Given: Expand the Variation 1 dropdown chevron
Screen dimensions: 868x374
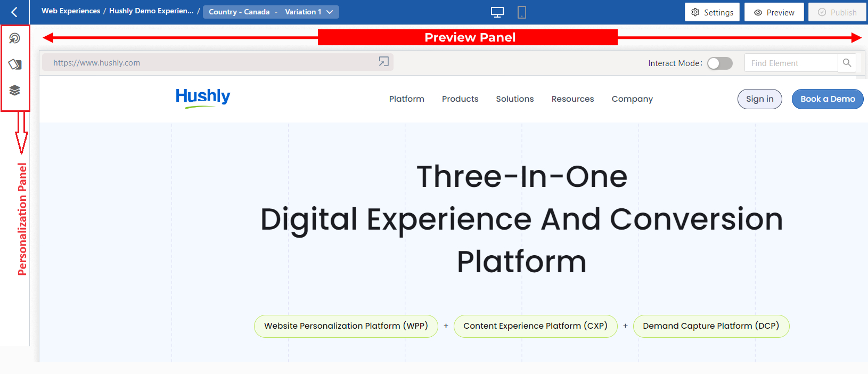Looking at the screenshot, I should point(330,12).
